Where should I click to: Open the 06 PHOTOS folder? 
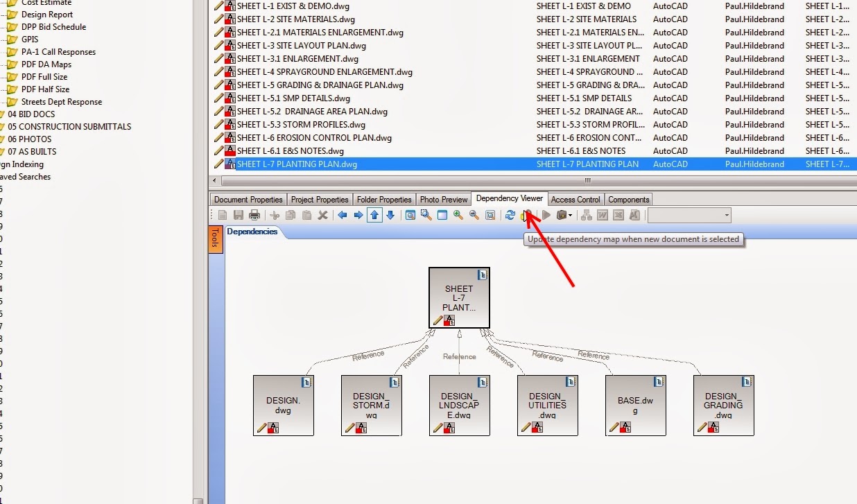30,139
